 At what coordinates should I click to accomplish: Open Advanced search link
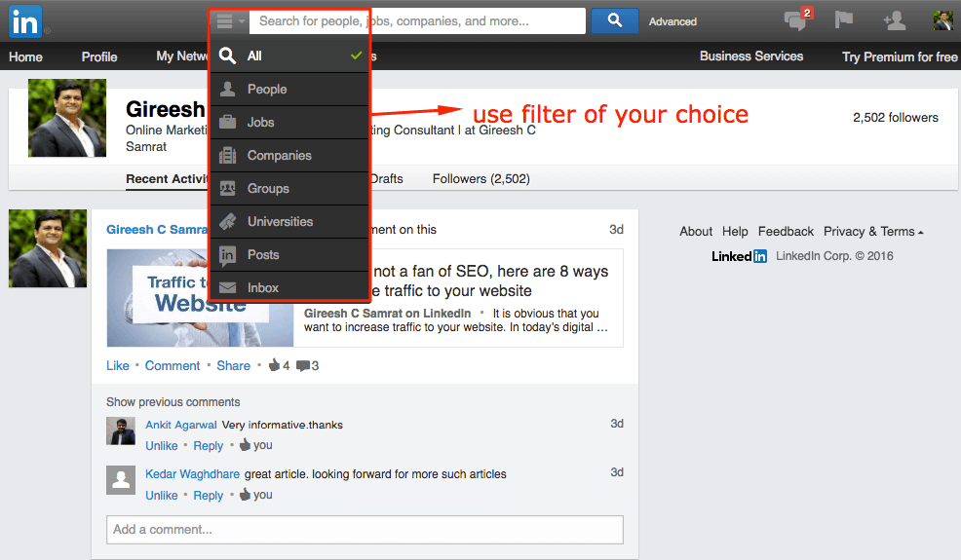[673, 21]
